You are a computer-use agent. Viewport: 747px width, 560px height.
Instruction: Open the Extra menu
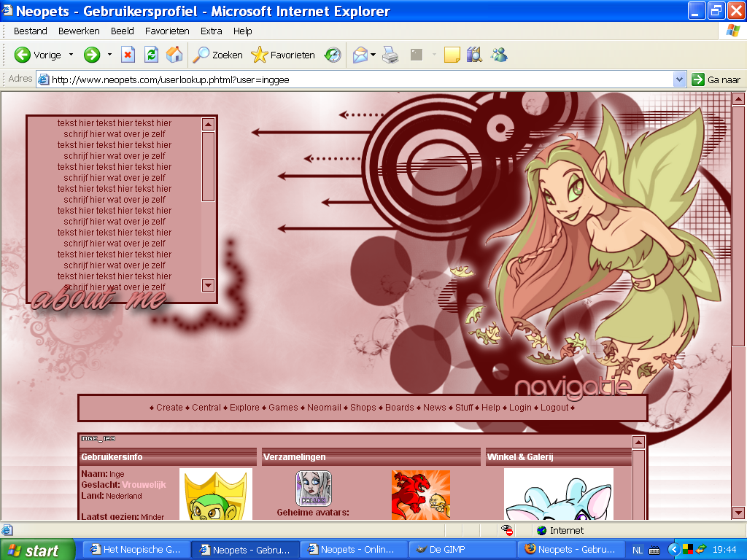(211, 31)
